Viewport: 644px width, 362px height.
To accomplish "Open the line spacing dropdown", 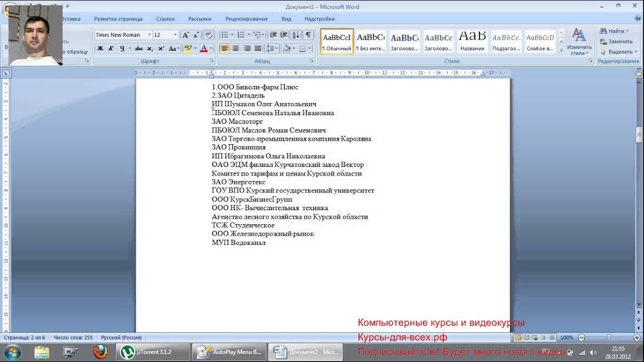I will 272,48.
